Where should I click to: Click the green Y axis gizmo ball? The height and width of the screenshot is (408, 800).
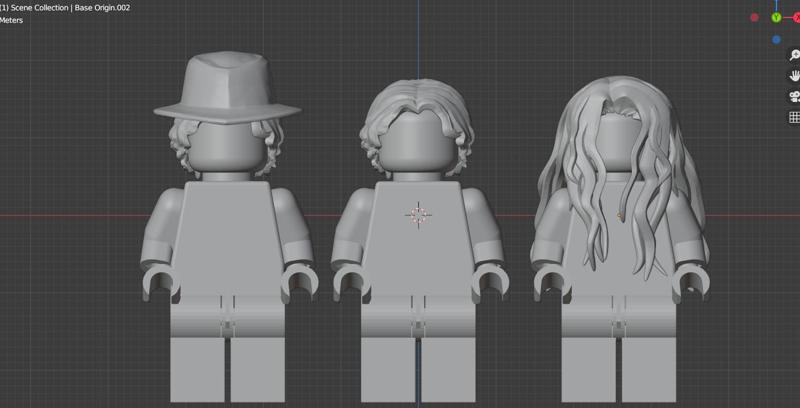point(776,18)
